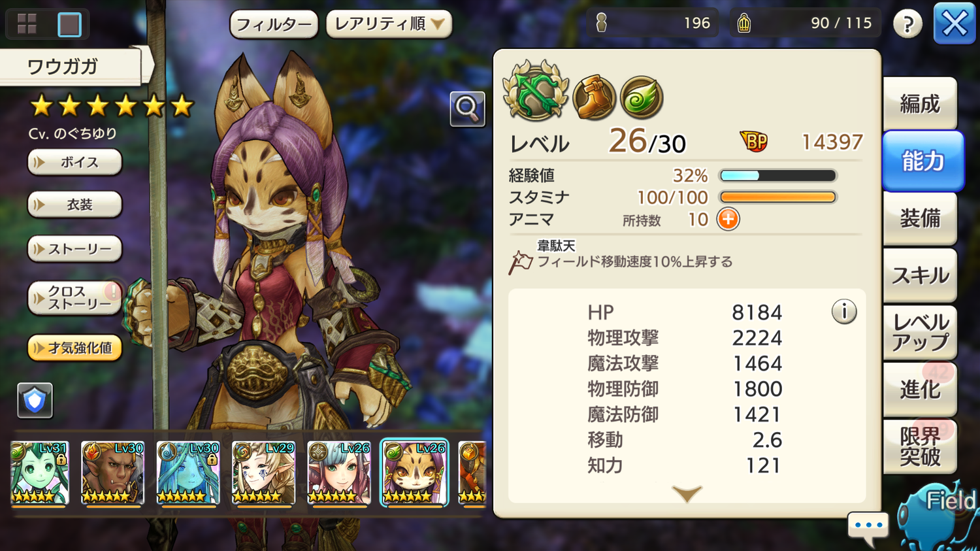Play character ボイス button

74,162
